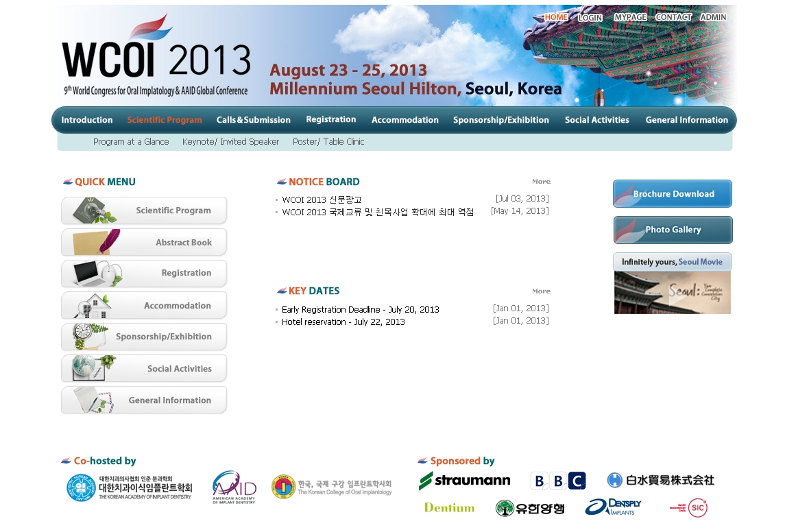Click Accommodation quick menu button
Screen dimensions: 785x532
tap(144, 305)
